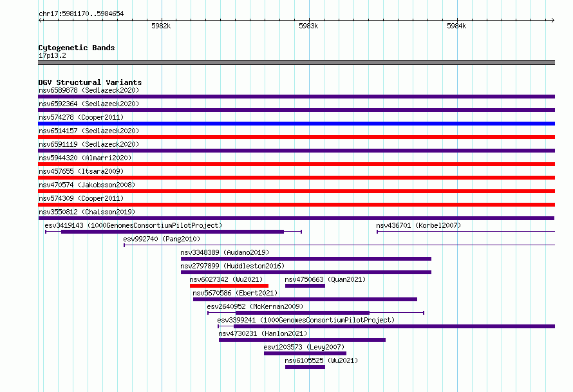Select the nsv436701 (Korbel2007) label
The width and height of the screenshot is (573, 392).
click(x=418, y=225)
